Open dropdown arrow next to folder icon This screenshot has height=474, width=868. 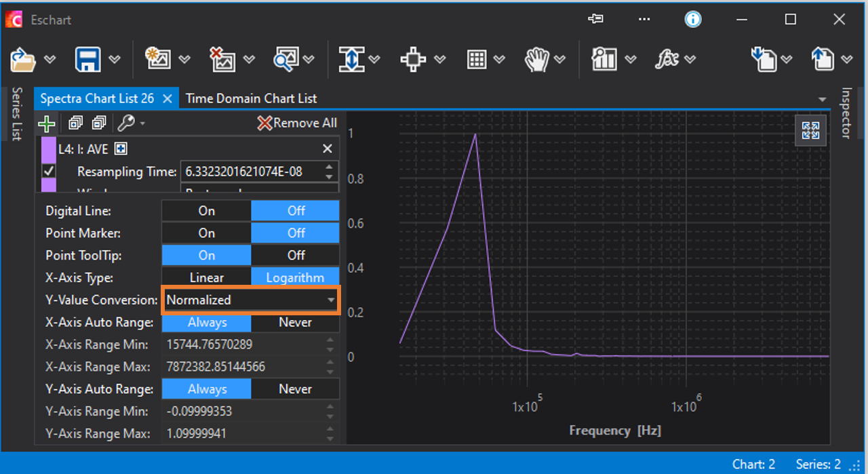click(x=50, y=60)
